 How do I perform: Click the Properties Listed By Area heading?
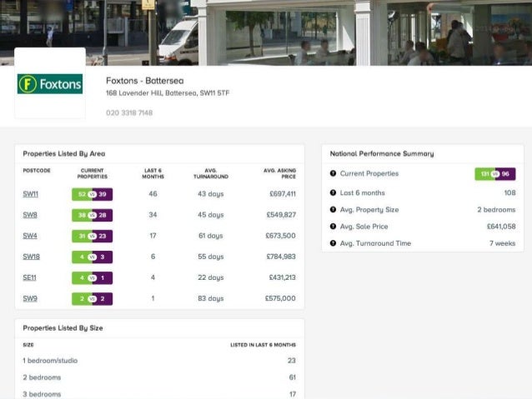point(64,154)
